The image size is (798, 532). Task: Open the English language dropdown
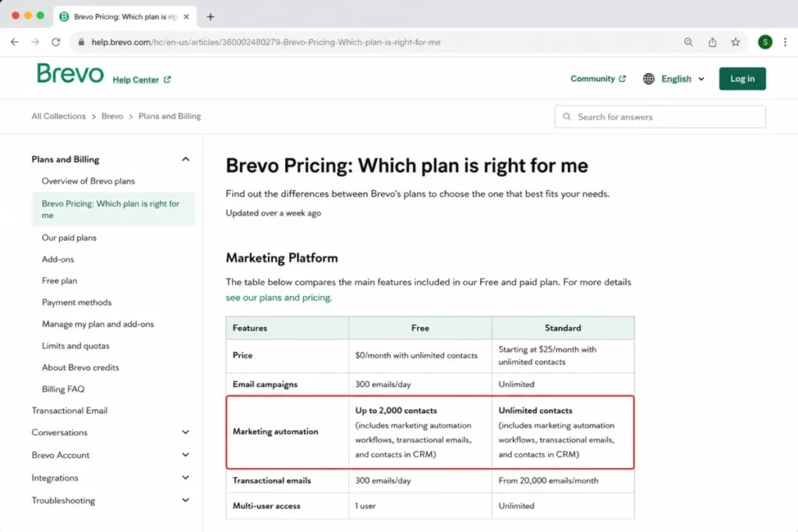683,79
